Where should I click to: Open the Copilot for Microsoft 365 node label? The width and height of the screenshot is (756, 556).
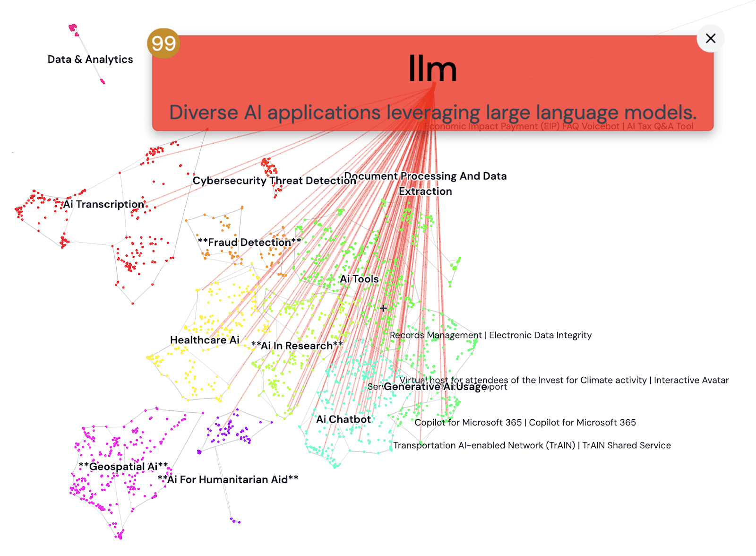525,423
